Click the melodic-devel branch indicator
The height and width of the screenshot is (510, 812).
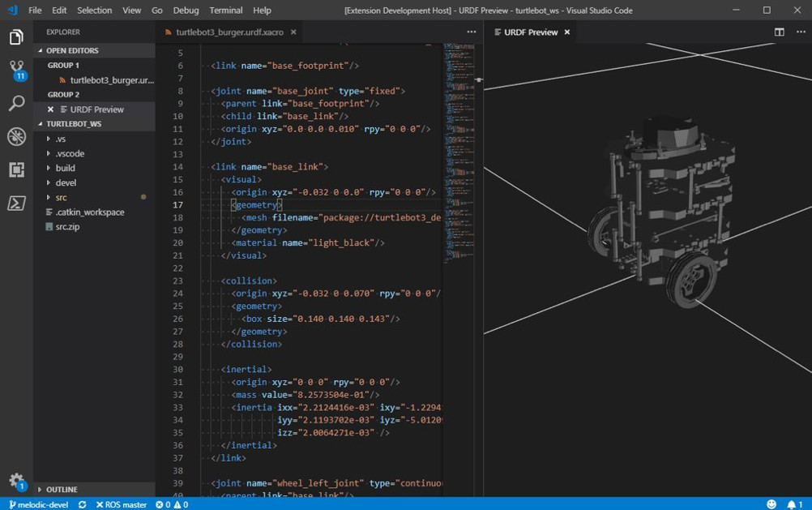(x=39, y=504)
